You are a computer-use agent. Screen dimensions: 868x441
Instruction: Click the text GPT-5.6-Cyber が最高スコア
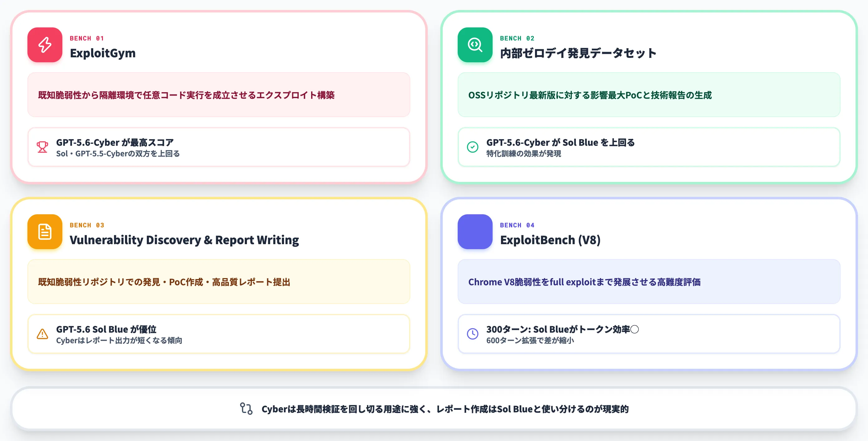click(115, 142)
